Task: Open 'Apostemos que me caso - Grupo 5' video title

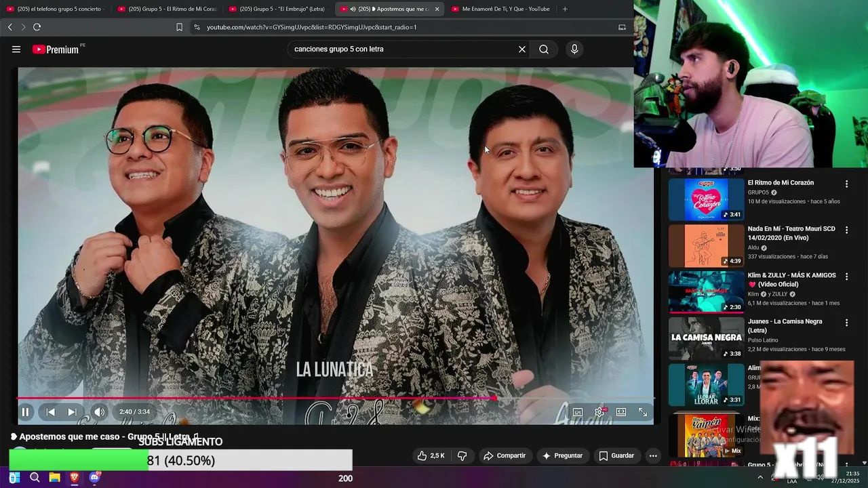Action: [105, 436]
